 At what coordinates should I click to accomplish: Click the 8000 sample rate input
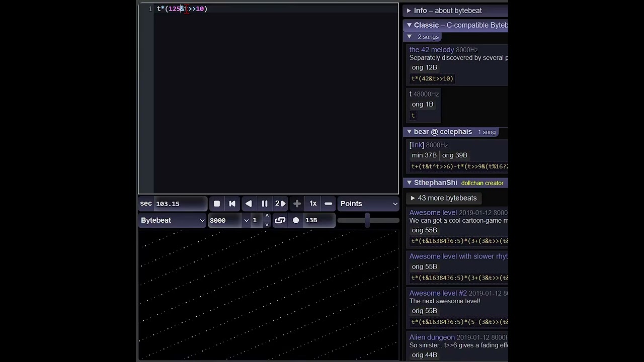point(226,220)
